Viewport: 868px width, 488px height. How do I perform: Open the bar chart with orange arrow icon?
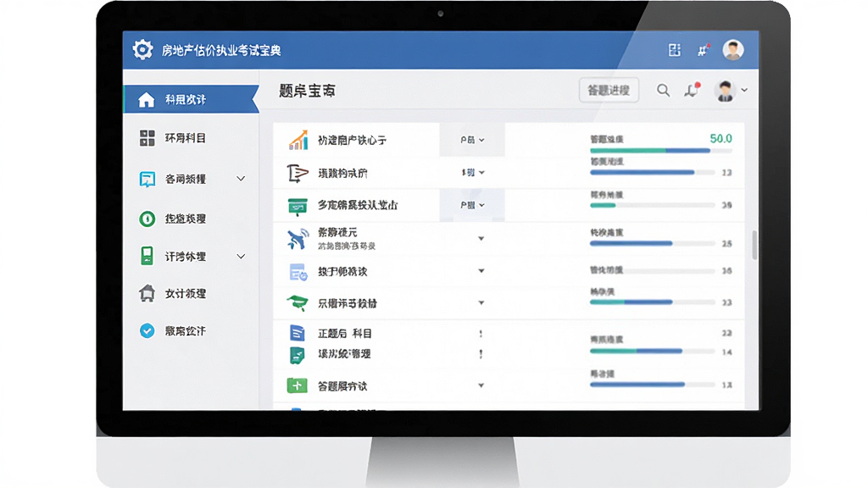[x=298, y=140]
